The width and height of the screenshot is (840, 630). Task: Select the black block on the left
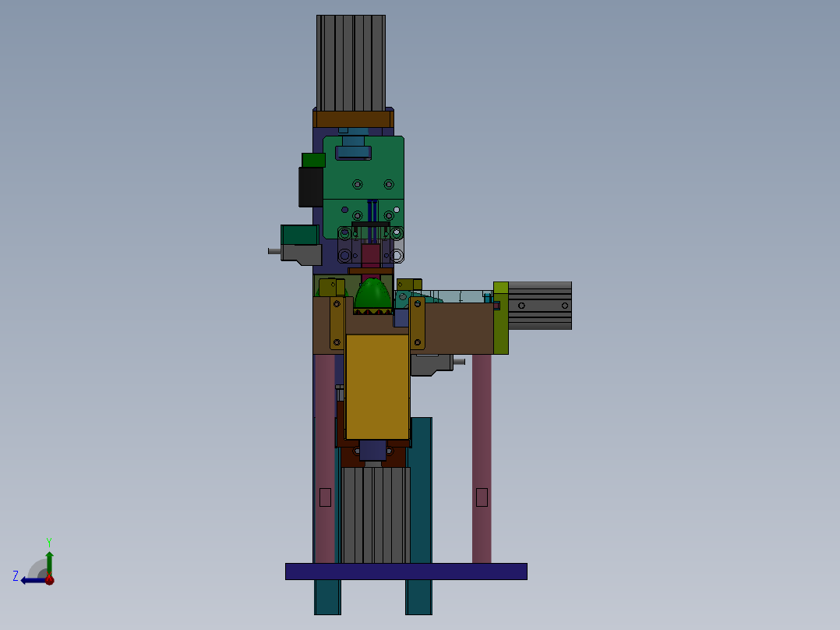click(311, 187)
